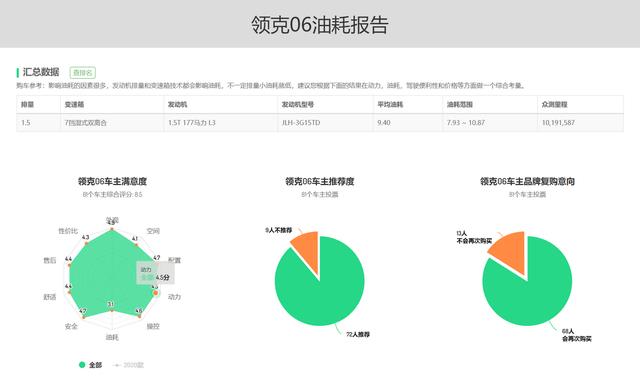Click the 油耗 3.1 radar point
Viewport: 640px width, 381px height.
[112, 310]
